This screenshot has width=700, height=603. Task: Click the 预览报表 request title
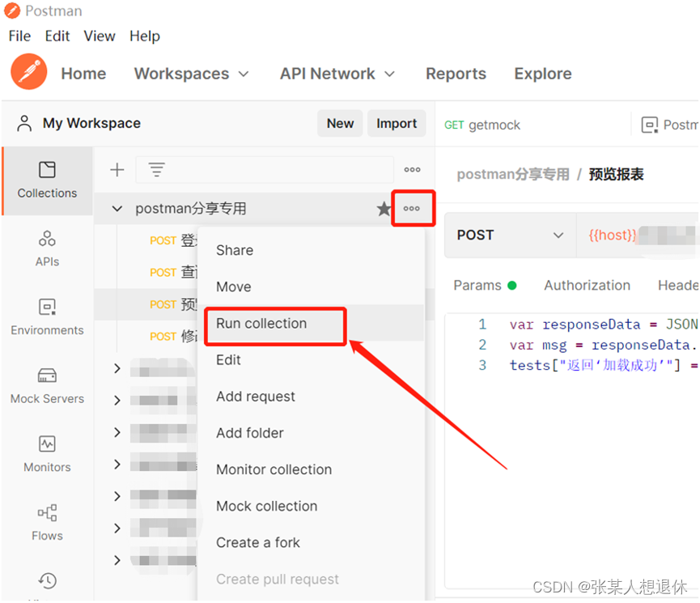616,175
